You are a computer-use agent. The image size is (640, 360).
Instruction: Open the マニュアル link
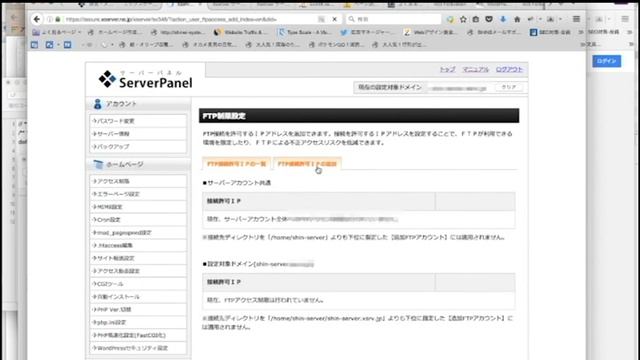coord(476,69)
